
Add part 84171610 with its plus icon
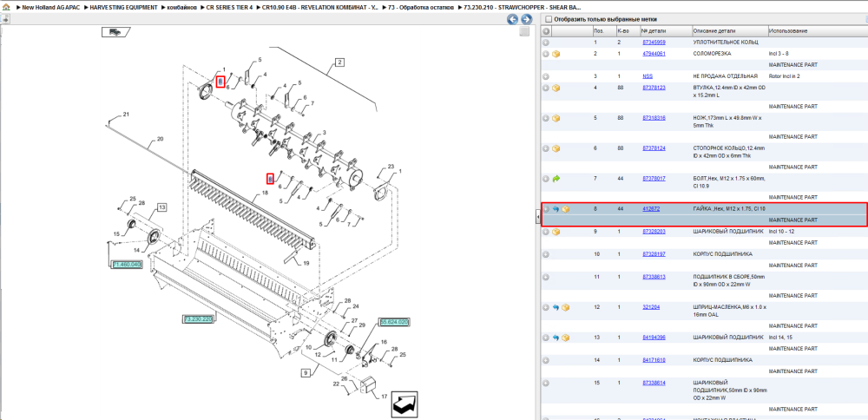pos(546,359)
